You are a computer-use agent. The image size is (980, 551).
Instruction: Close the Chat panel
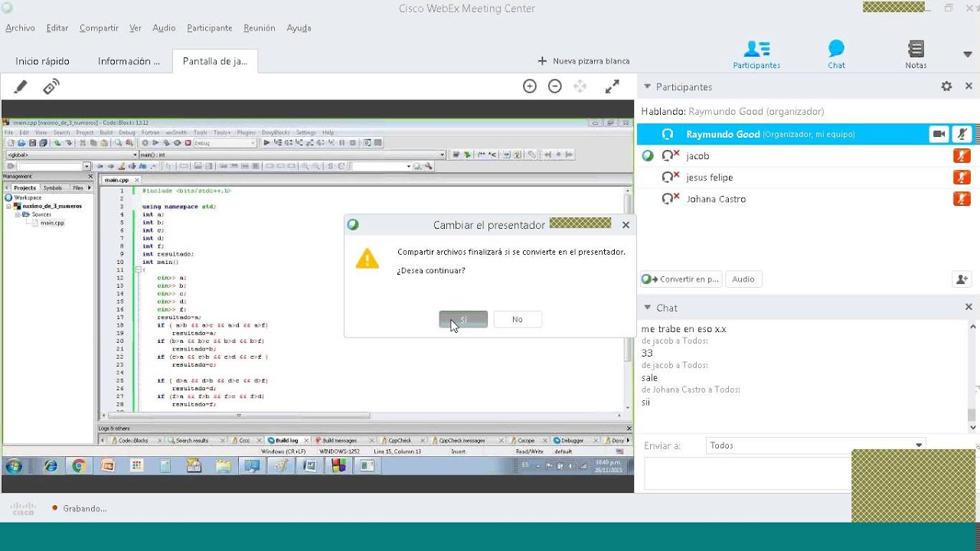click(x=969, y=307)
